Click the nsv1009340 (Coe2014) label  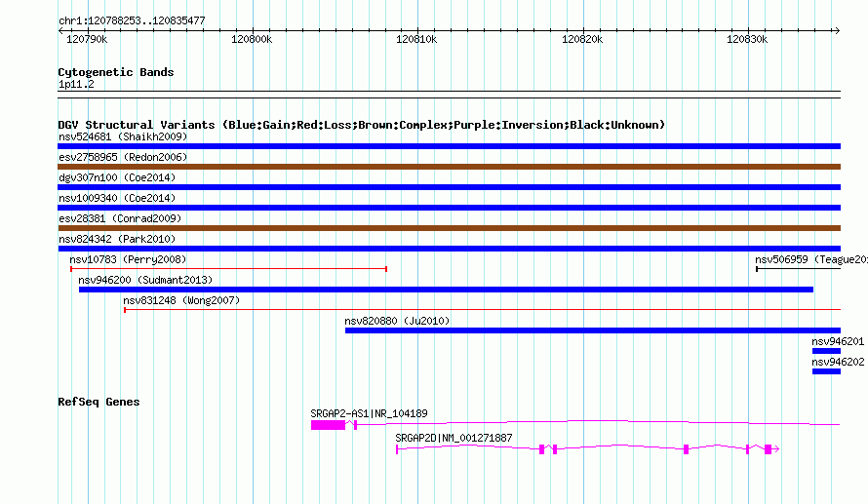(x=117, y=198)
